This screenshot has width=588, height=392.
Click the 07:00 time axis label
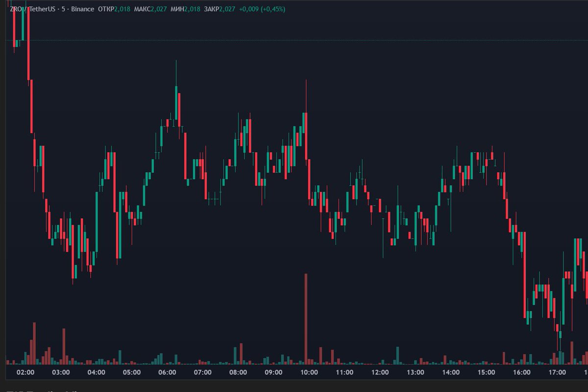[202, 372]
